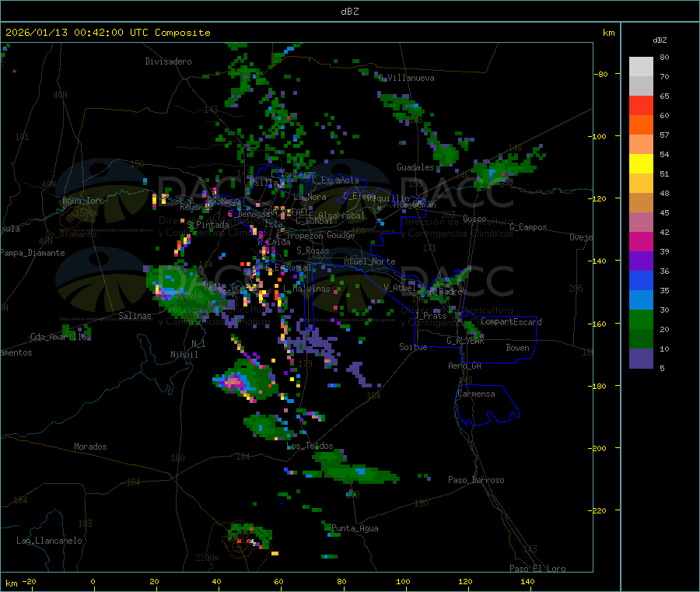Click the V_Atuel map label
The image size is (700, 592).
400,288
